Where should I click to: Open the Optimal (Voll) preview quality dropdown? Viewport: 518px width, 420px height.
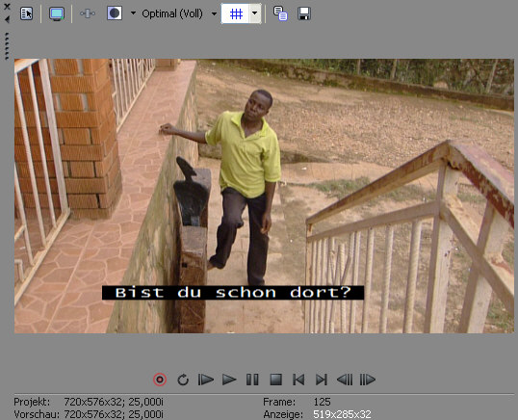(179, 13)
